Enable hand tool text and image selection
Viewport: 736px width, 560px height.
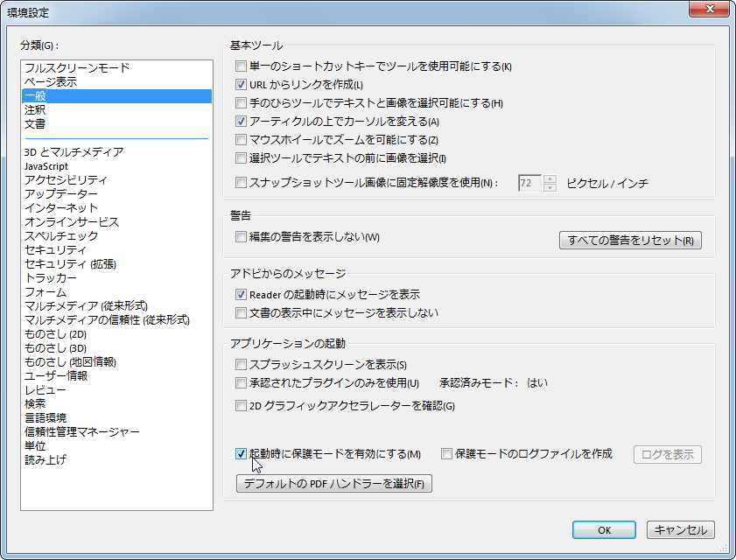[x=241, y=102]
